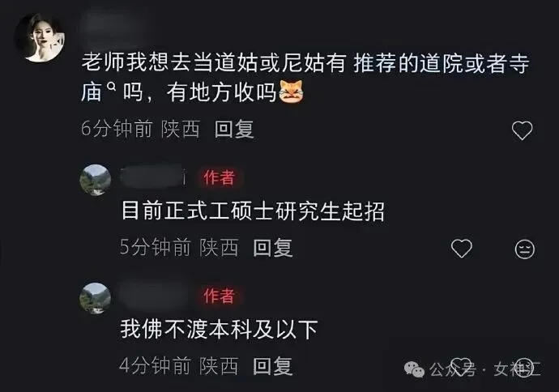Tap the red 作者 badge on second reply

(x=219, y=296)
